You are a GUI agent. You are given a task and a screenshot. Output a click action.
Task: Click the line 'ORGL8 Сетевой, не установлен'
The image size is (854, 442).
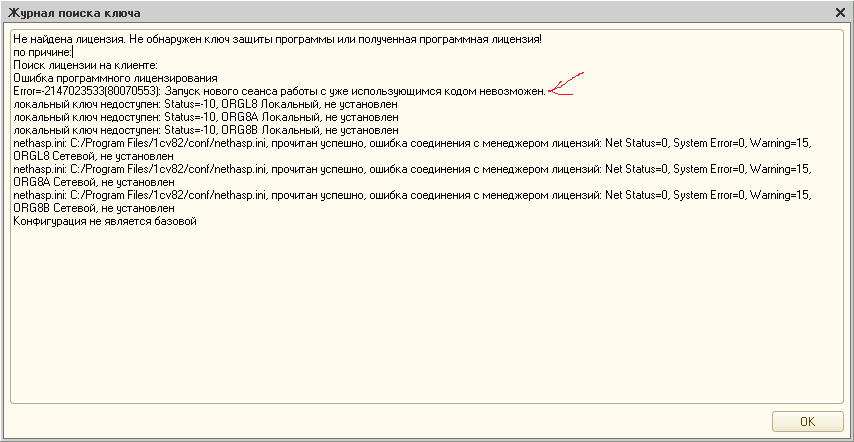pos(94,156)
